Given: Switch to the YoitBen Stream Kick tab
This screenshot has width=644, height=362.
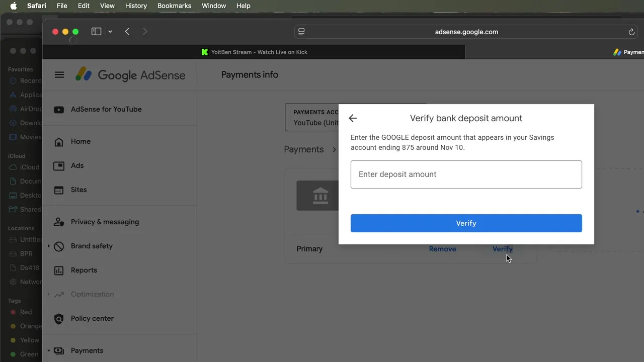Looking at the screenshot, I should pos(254,52).
